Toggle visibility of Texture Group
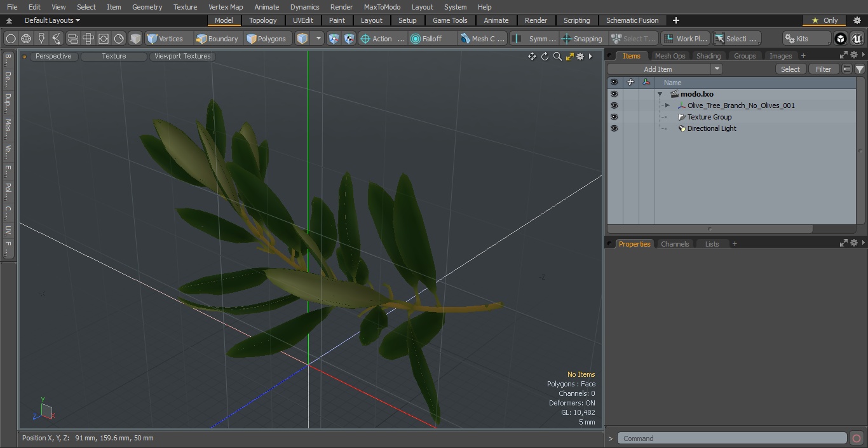The image size is (868, 448). coord(614,117)
